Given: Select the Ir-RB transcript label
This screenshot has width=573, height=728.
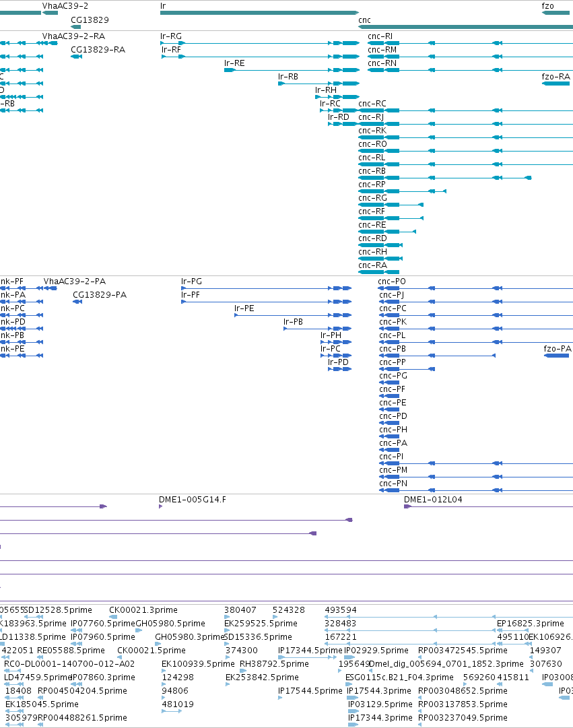Looking at the screenshot, I should coord(288,77).
